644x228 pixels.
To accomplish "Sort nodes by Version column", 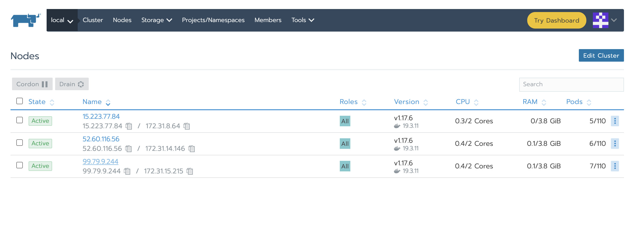I will 411,102.
